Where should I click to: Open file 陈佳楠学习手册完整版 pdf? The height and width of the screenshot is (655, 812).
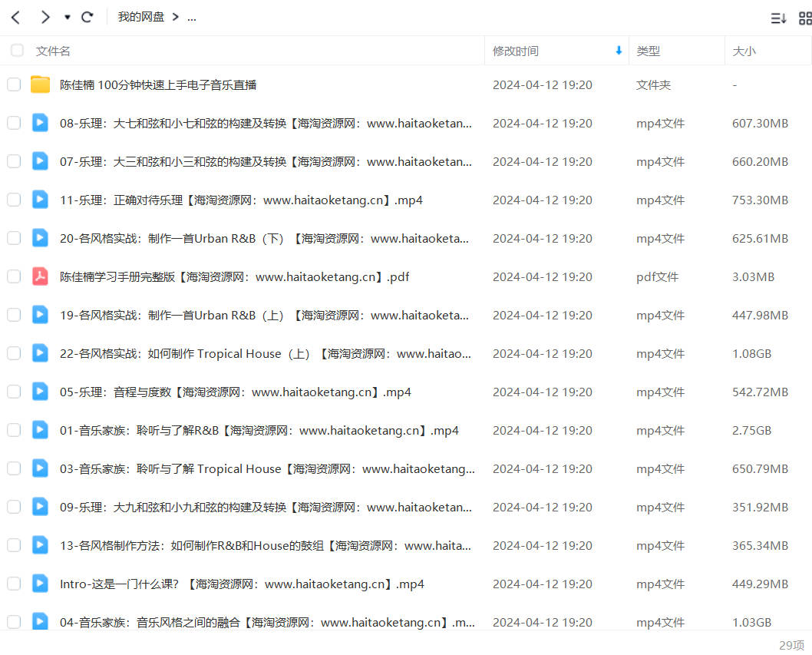tap(234, 276)
